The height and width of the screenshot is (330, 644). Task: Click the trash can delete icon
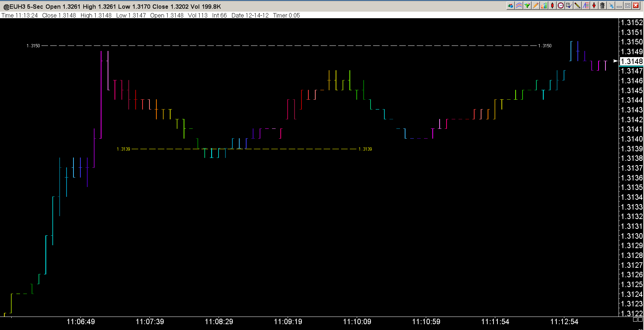pos(603,5)
